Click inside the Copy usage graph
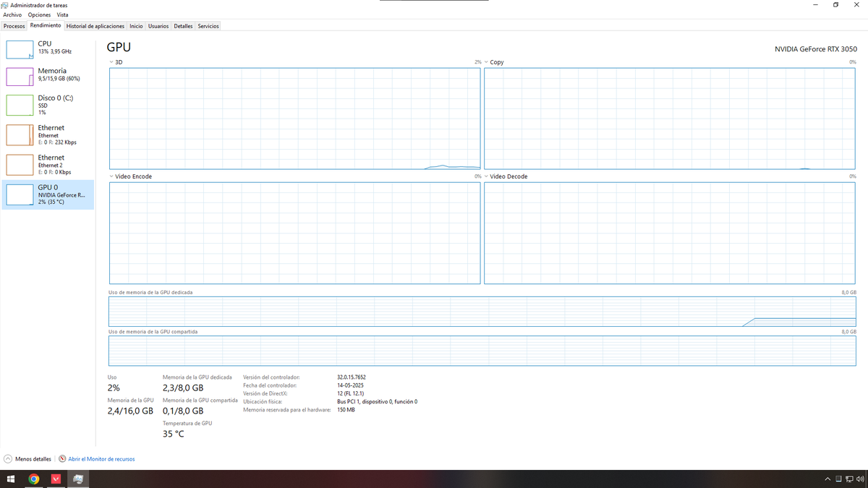The image size is (868, 488). point(670,119)
